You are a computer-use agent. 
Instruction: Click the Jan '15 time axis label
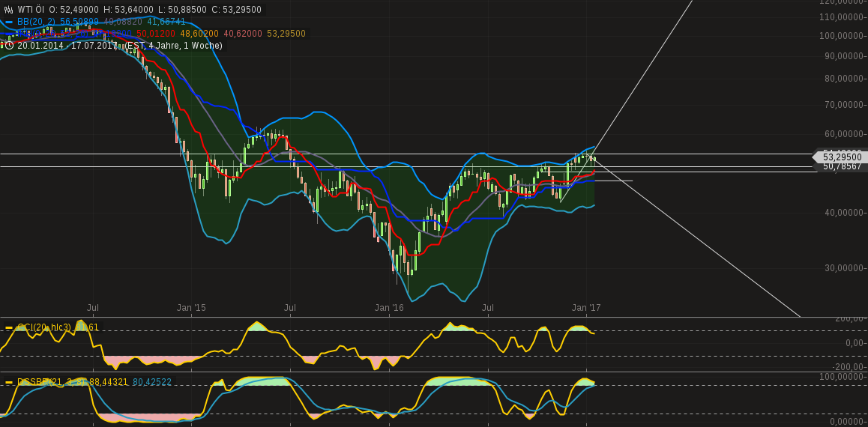tap(192, 308)
